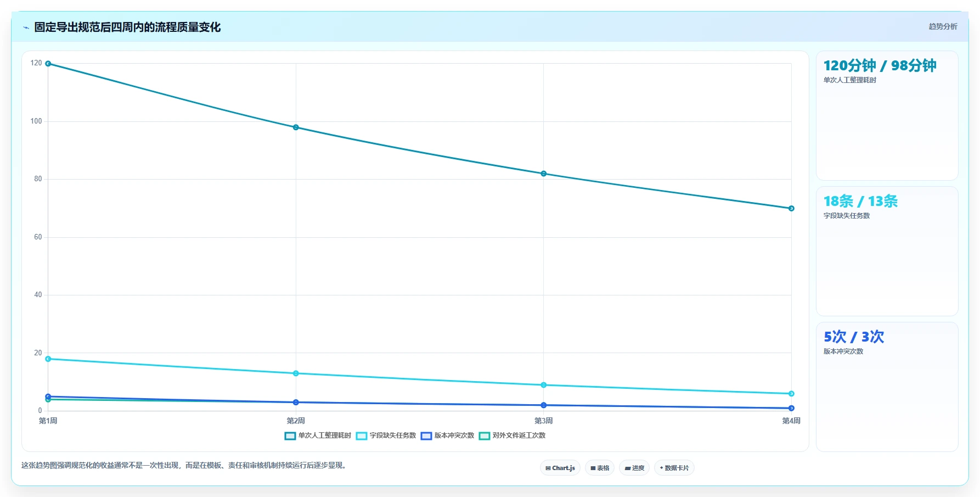Click the 第4周 x-axis label
The image size is (980, 497).
[791, 421]
